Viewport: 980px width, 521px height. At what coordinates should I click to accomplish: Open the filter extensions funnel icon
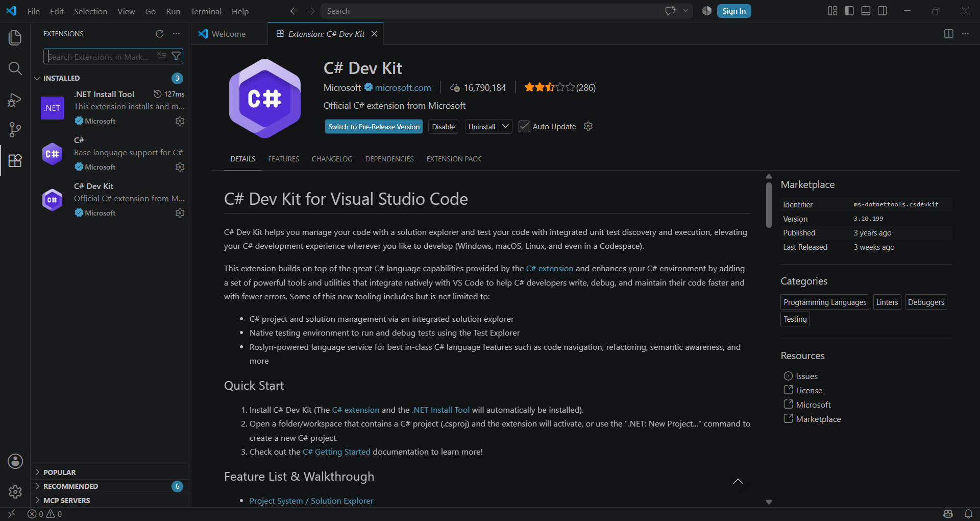tap(176, 56)
